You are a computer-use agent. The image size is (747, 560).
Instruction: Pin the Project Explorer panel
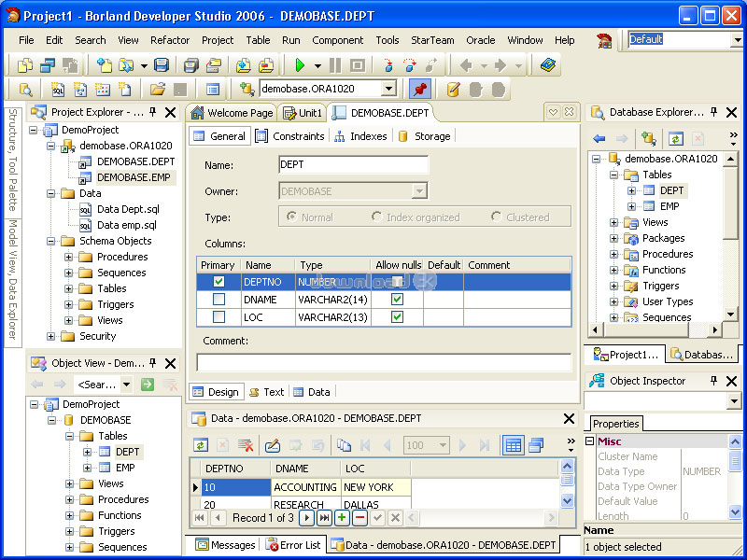pyautogui.click(x=152, y=112)
